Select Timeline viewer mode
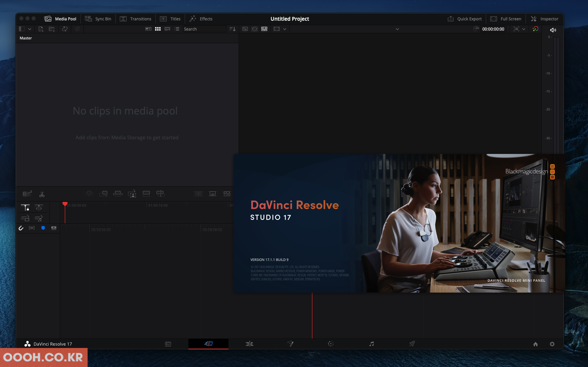 click(264, 29)
